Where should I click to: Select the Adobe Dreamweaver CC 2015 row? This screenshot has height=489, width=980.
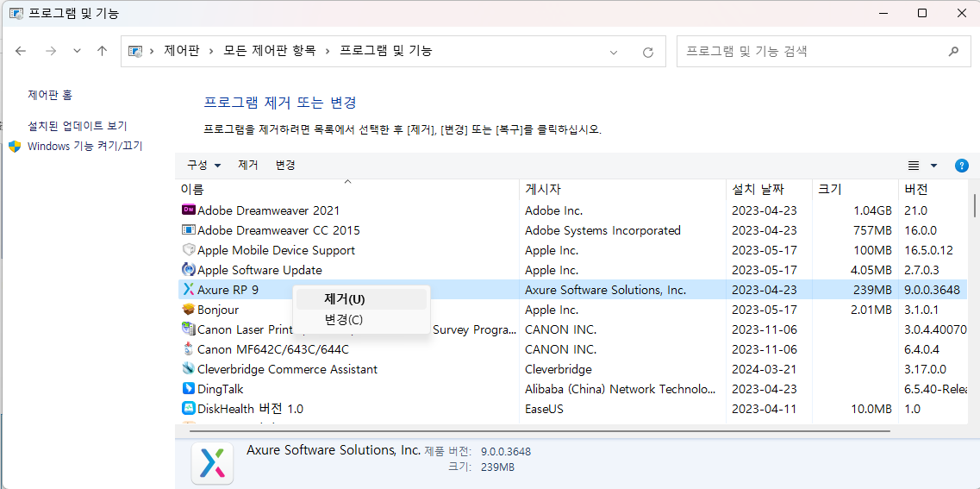pos(571,230)
